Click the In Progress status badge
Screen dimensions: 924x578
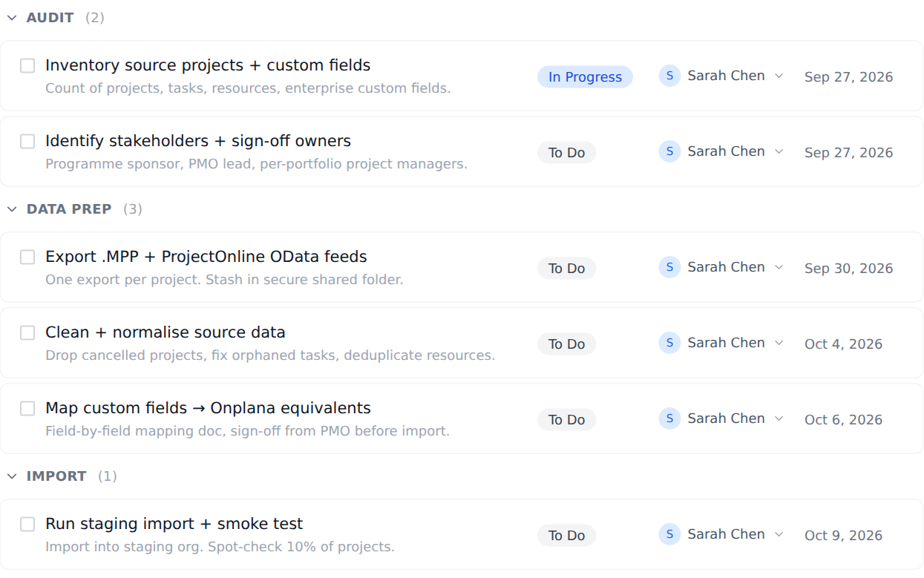coord(585,77)
